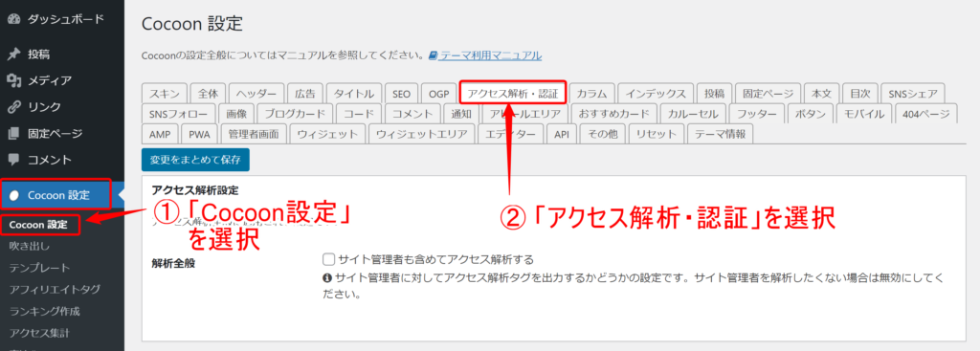Switch to the モバイル tab

(864, 114)
